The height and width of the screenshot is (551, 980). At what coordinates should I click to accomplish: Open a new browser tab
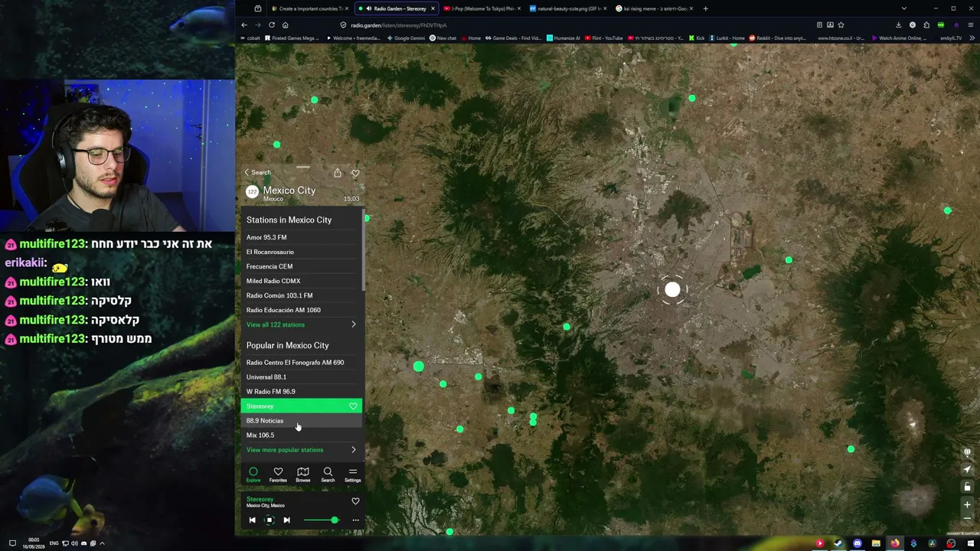coord(706,8)
